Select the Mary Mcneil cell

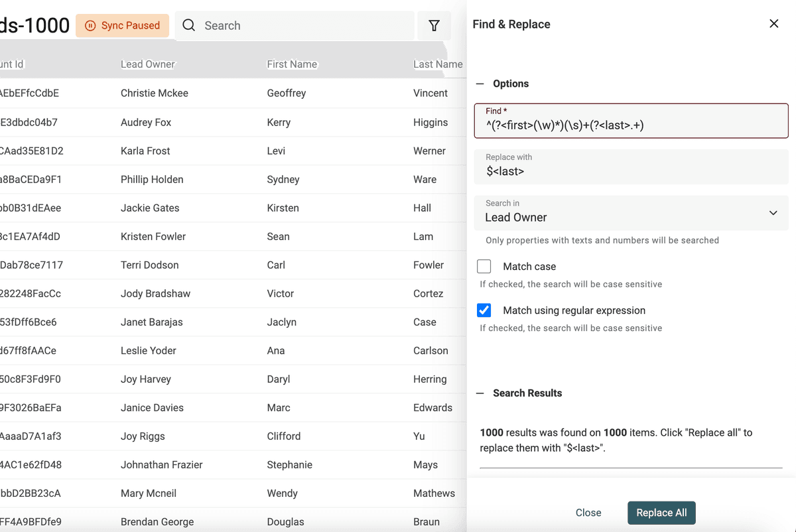click(149, 494)
